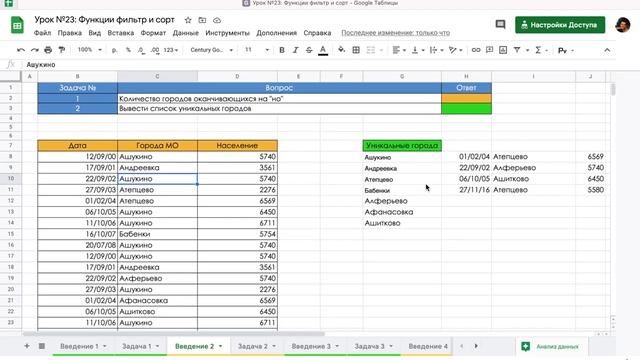The height and width of the screenshot is (360, 640).
Task: Select the Бабенки cell in column C
Action: [157, 234]
